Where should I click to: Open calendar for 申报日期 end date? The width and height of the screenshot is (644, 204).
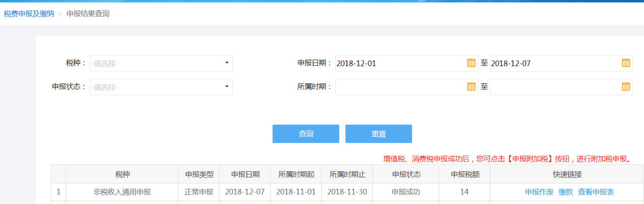(626, 63)
